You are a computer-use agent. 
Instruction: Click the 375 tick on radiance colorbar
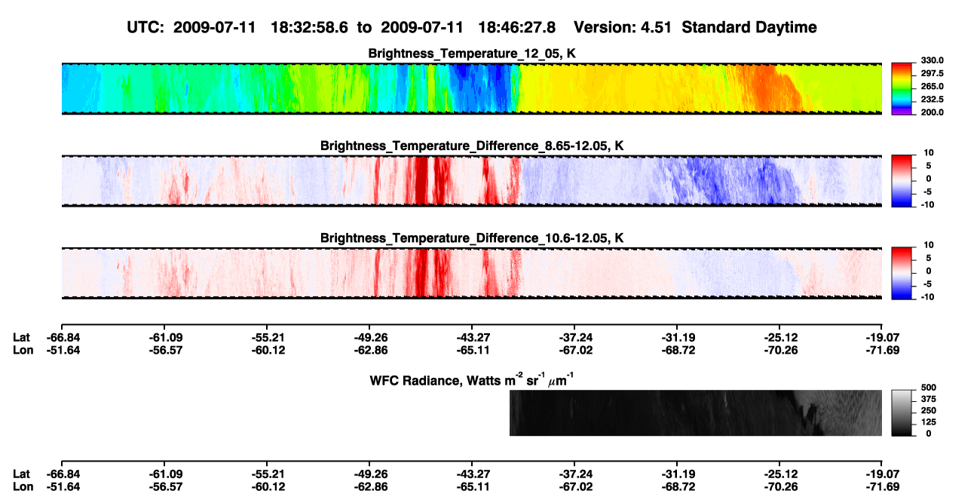pos(928,399)
